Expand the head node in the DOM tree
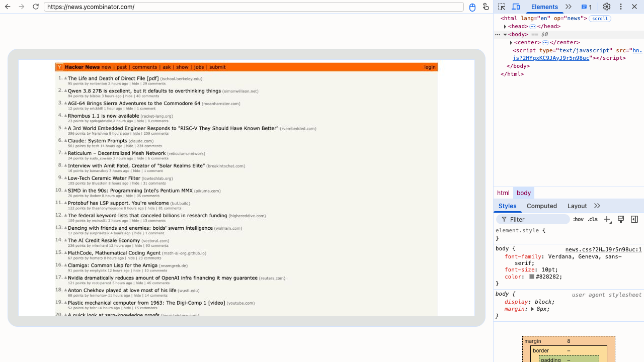644x362 pixels. coord(505,27)
